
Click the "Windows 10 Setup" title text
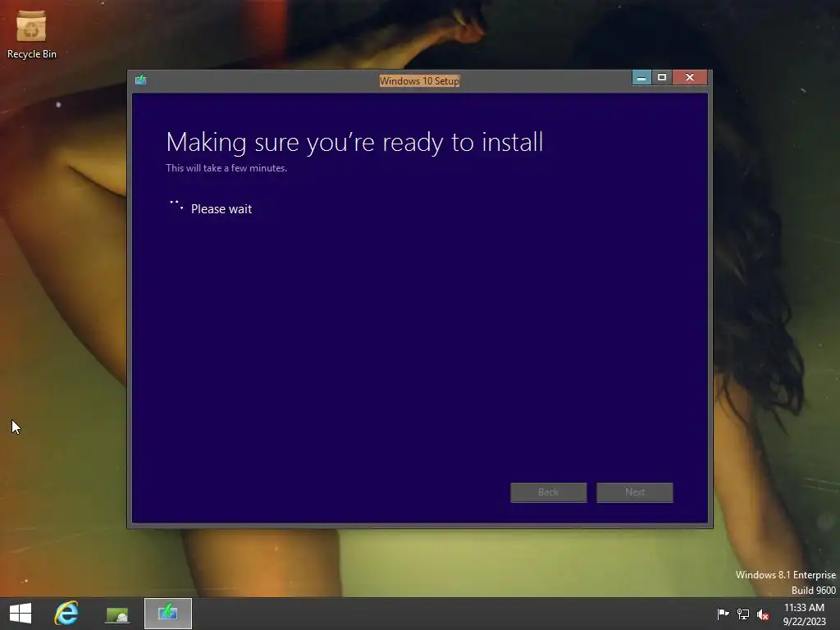(x=419, y=81)
